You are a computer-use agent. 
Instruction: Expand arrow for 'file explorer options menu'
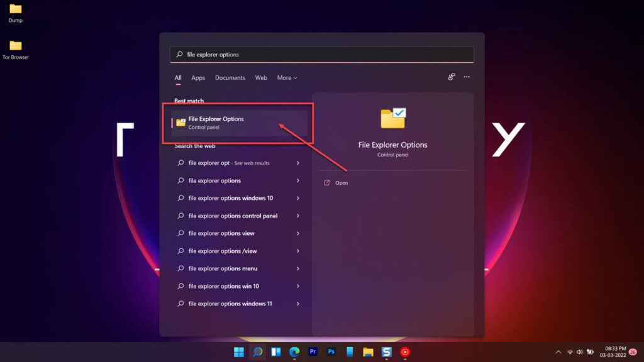click(x=297, y=268)
